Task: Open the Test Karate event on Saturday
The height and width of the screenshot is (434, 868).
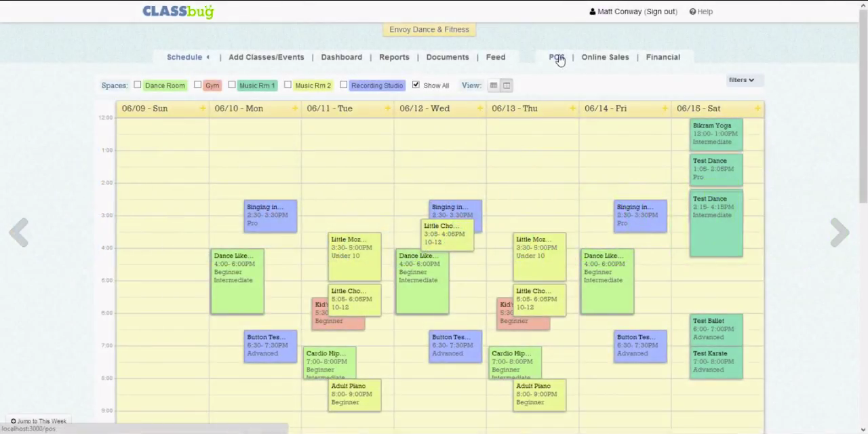Action: [x=716, y=363]
